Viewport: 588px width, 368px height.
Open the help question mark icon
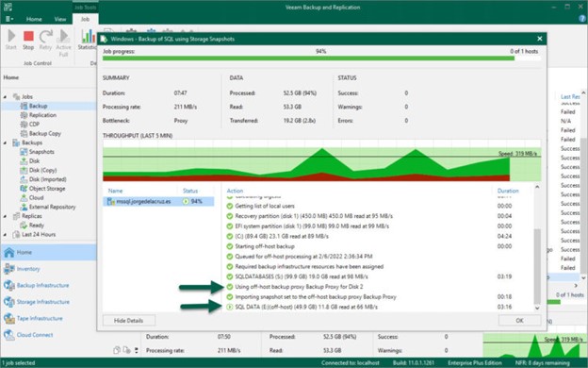pyautogui.click(x=582, y=19)
